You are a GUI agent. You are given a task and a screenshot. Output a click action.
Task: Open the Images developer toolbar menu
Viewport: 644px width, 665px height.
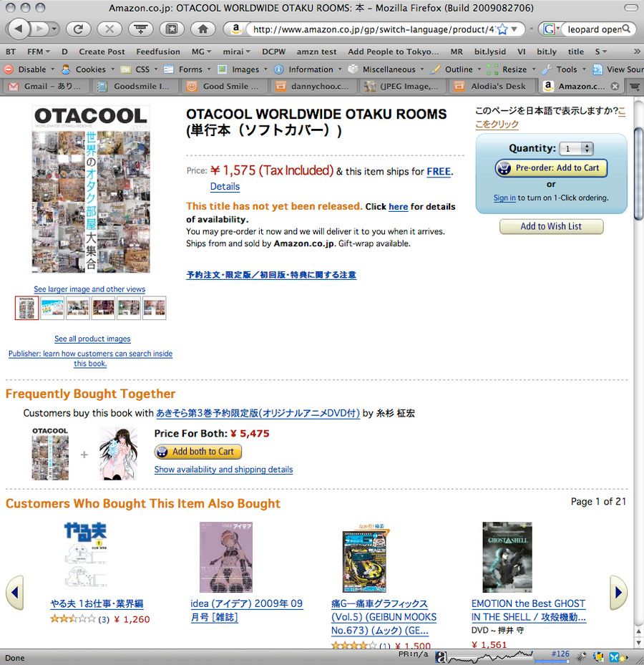click(242, 69)
